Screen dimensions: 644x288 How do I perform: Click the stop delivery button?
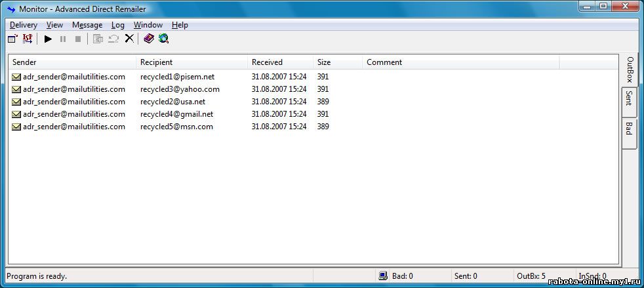point(78,39)
